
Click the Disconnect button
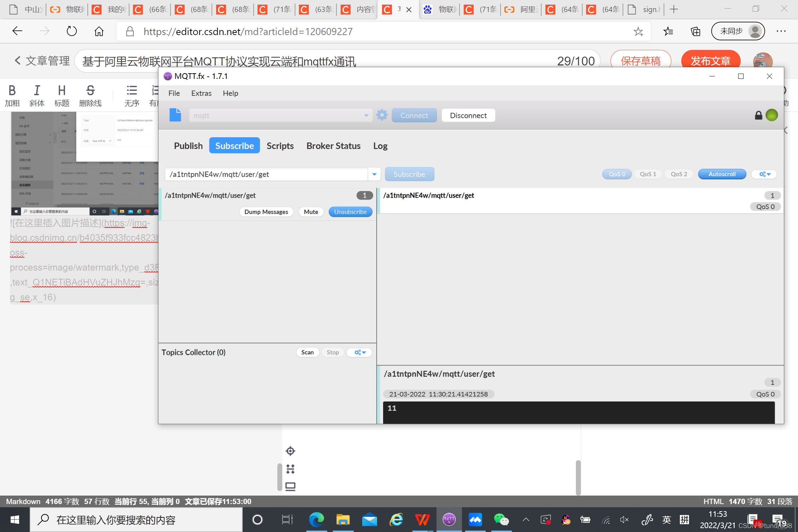point(468,115)
